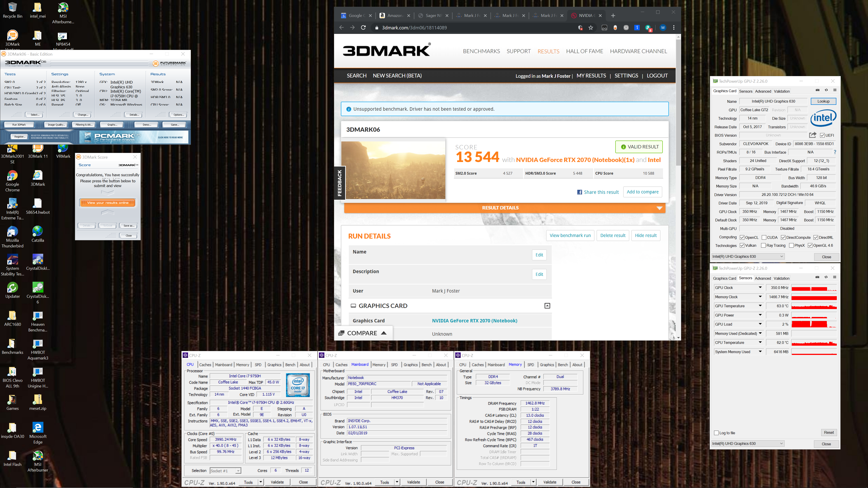
Task: Toggle the Vulkan checkbox in GPU-Z
Action: [742, 246]
